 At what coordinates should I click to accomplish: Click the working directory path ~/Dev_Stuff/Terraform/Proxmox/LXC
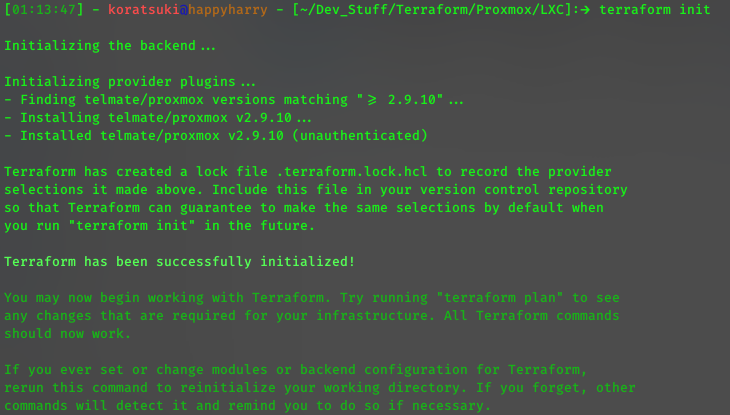[432, 9]
